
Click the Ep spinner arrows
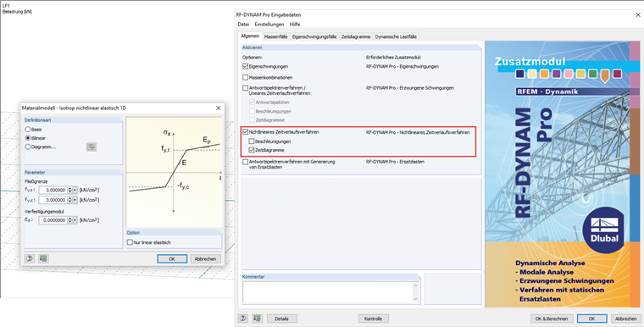[x=69, y=220]
